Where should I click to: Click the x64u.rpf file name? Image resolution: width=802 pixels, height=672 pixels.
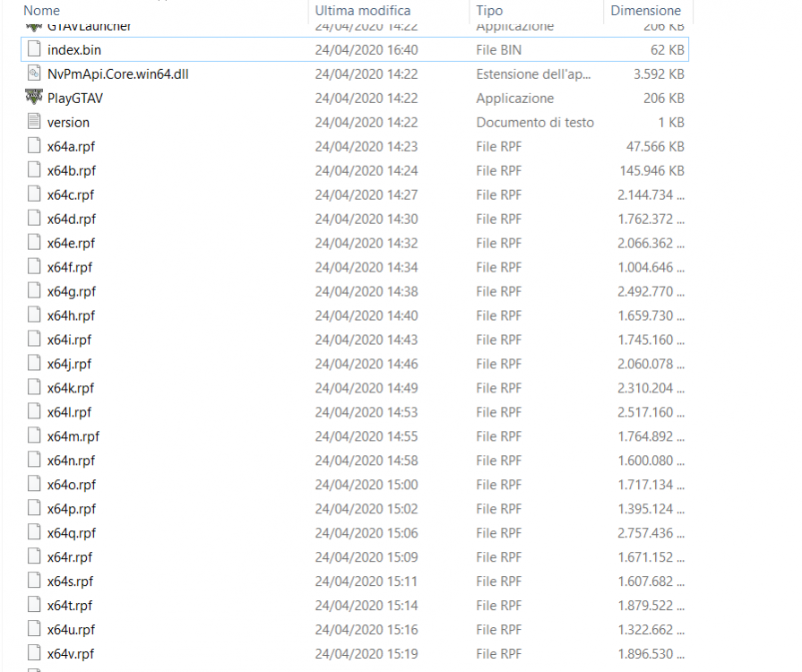click(71, 630)
